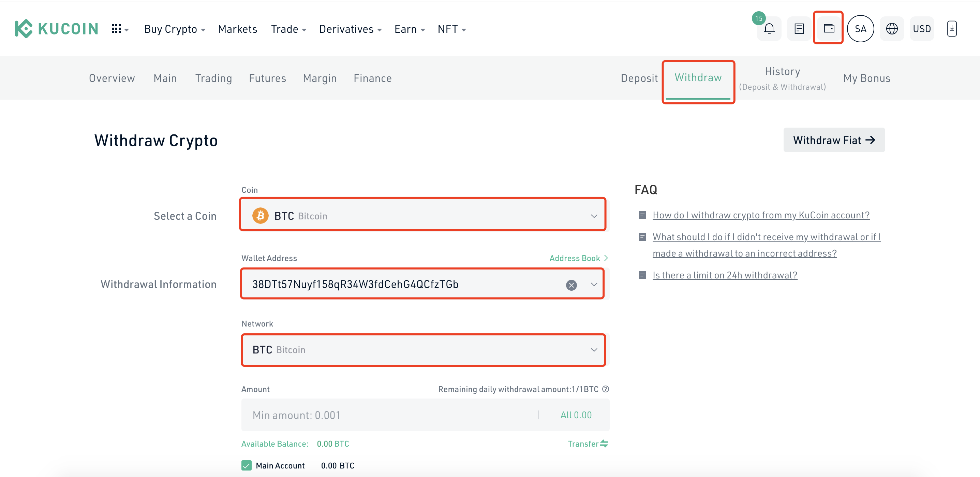Image resolution: width=980 pixels, height=477 pixels.
Task: Click the Transfer swap arrows
Action: point(604,444)
